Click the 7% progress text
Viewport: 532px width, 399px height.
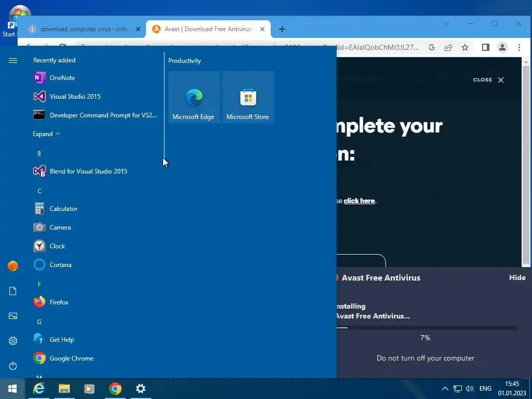(425, 338)
